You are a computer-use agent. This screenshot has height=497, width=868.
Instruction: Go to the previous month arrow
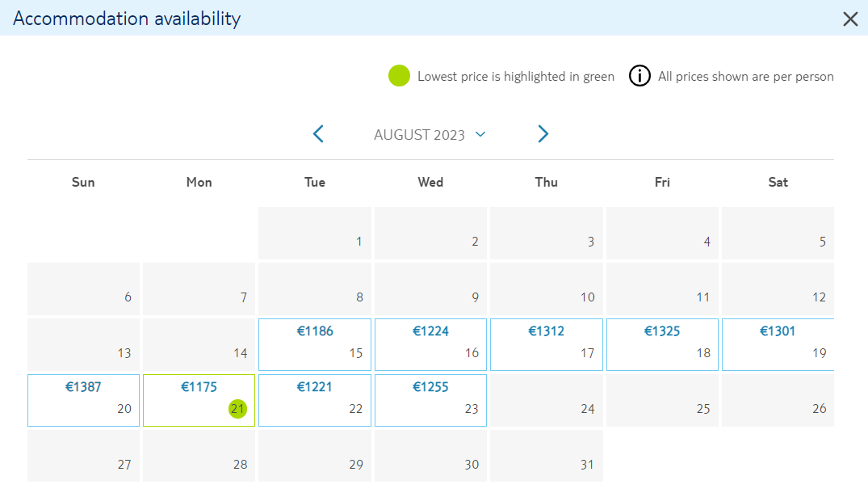pos(318,134)
